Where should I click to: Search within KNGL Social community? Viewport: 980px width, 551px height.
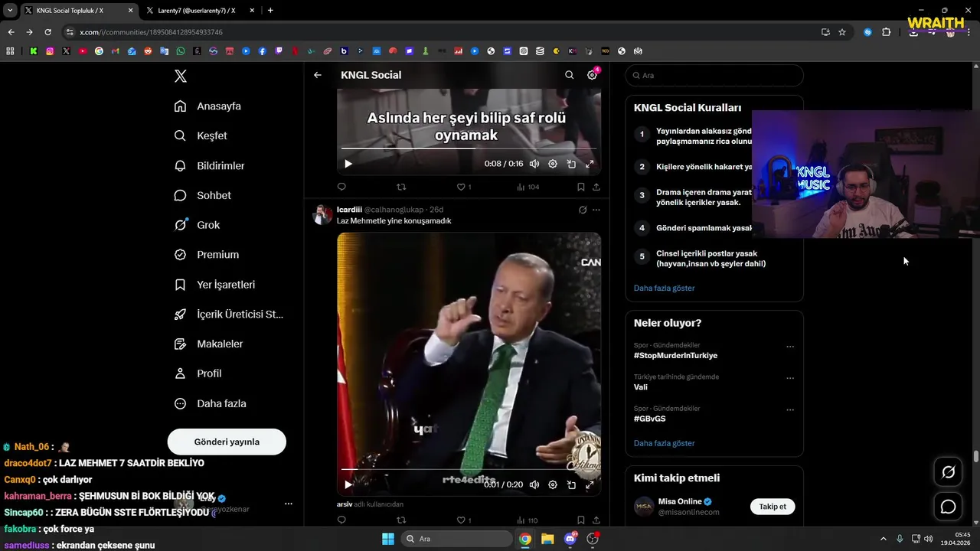pos(569,75)
